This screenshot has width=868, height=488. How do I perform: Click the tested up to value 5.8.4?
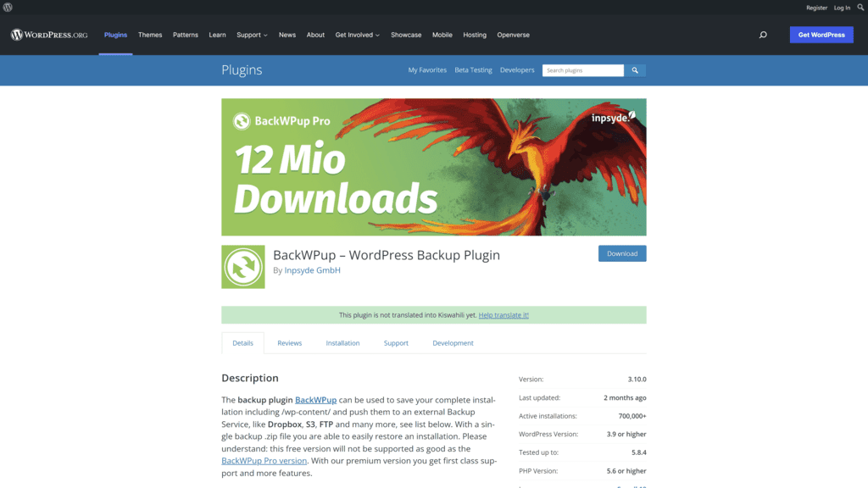639,452
